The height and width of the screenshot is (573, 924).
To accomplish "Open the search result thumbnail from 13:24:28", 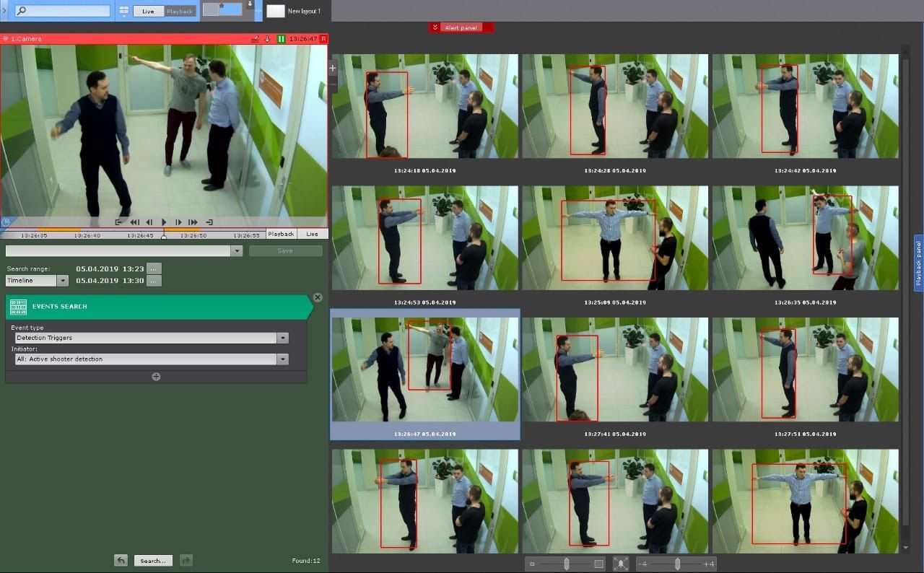I will click(615, 106).
